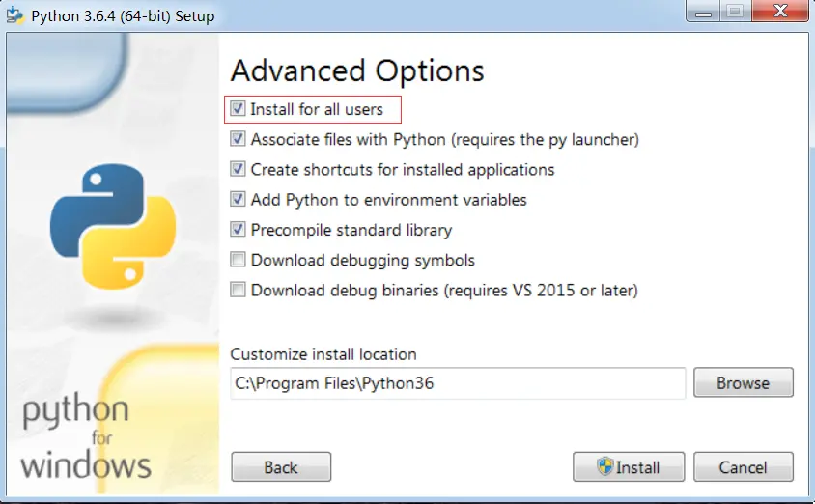
Task: Uncheck Install for all users
Action: tap(238, 109)
